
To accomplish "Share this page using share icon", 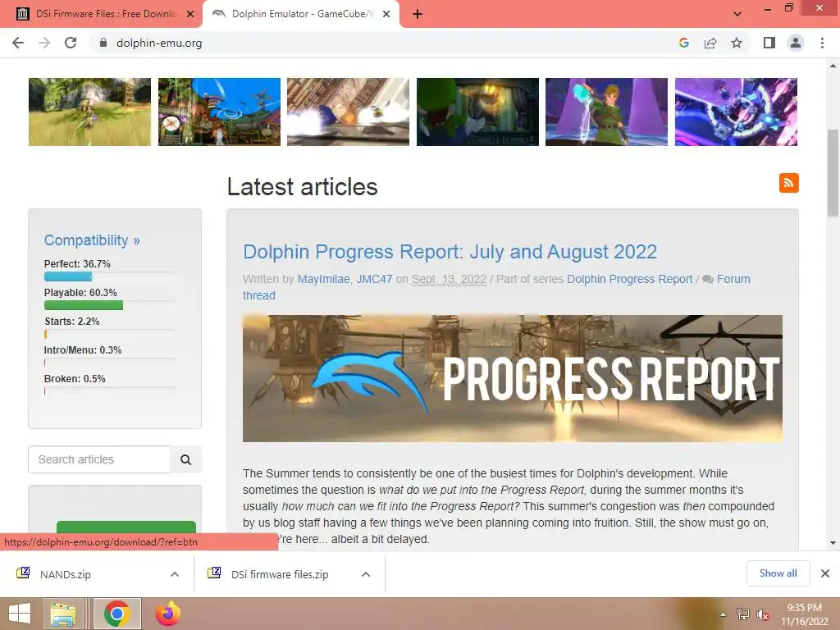I will coord(710,43).
